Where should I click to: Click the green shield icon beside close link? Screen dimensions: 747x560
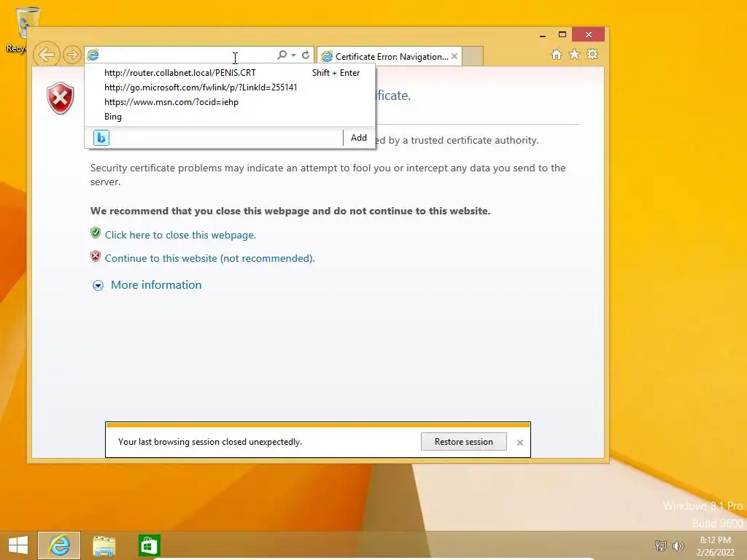point(96,233)
